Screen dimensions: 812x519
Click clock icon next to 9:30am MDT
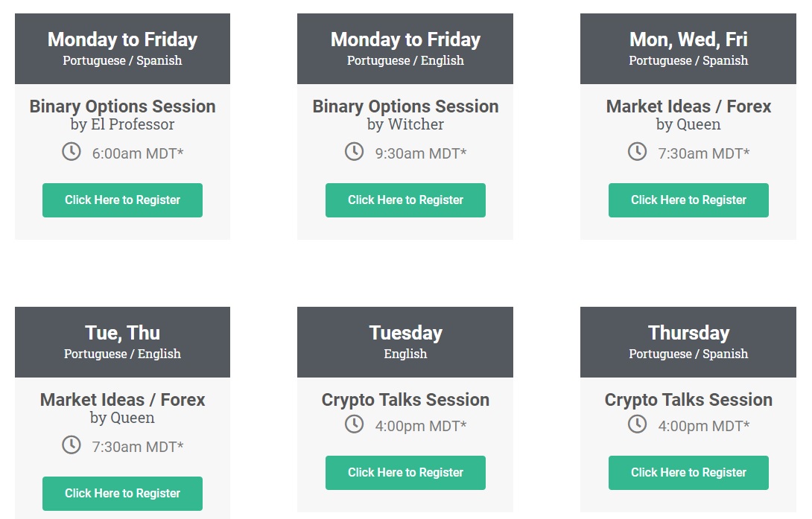click(354, 152)
